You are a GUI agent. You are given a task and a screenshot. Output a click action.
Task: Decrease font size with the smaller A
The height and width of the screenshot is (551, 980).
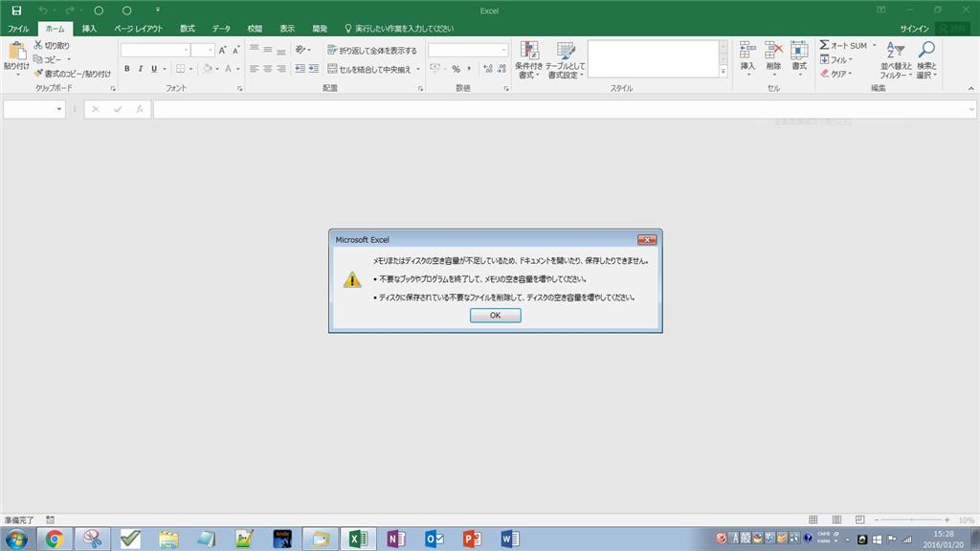[x=235, y=50]
